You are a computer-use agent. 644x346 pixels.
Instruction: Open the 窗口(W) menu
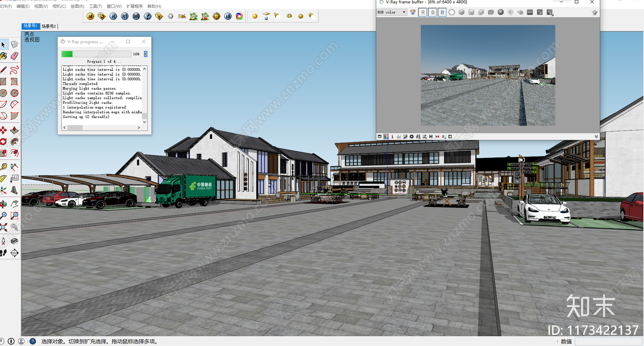pyautogui.click(x=114, y=6)
